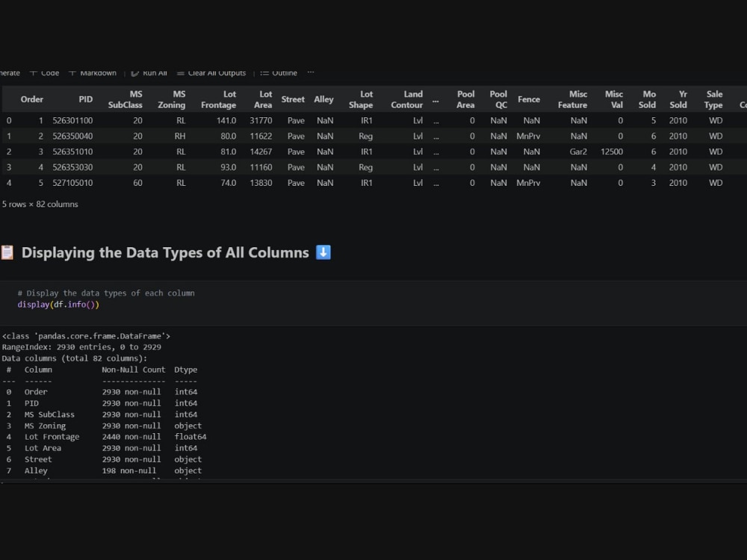
Task: Click 'Data columns (total 82 columns)' line
Action: [x=75, y=358]
